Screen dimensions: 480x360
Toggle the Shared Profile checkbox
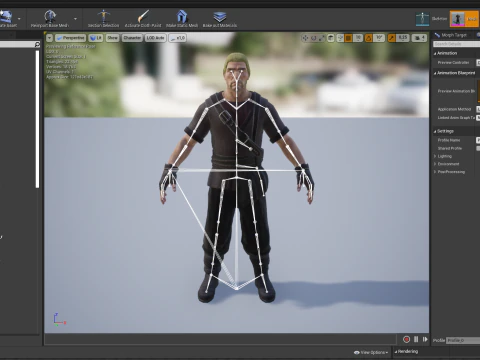[478, 148]
